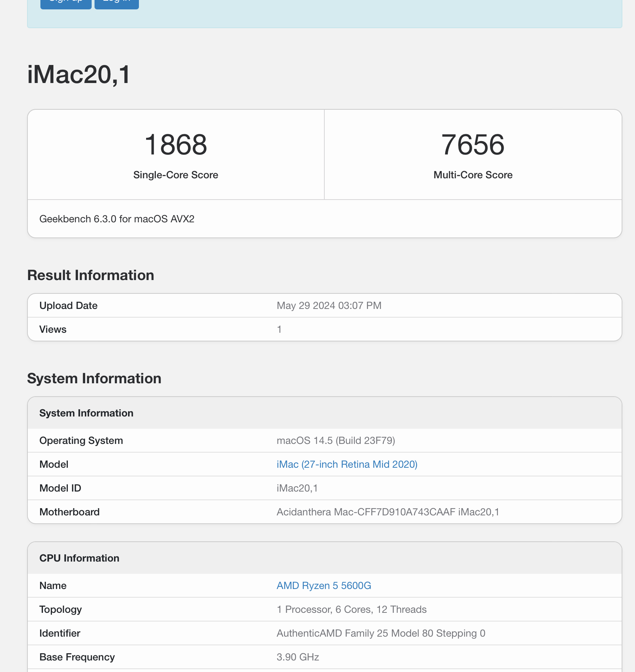
Task: Click the Geekbench 6.3.0 for macOS AVX2 text
Action: click(x=117, y=219)
